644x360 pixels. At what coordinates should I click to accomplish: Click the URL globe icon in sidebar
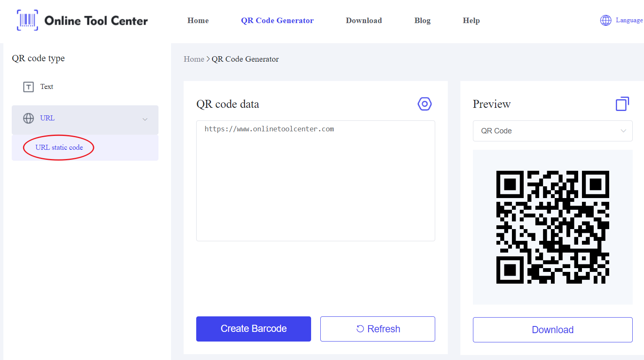click(x=29, y=118)
